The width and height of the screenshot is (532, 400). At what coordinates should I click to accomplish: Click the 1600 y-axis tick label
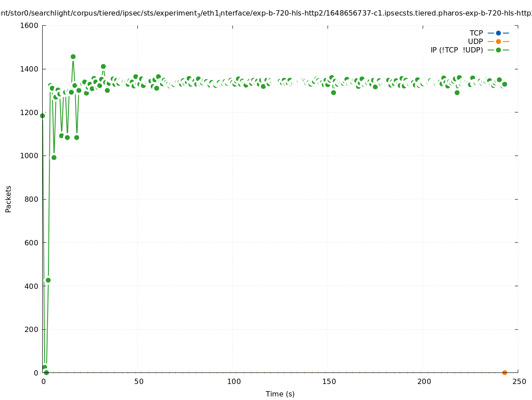[29, 25]
